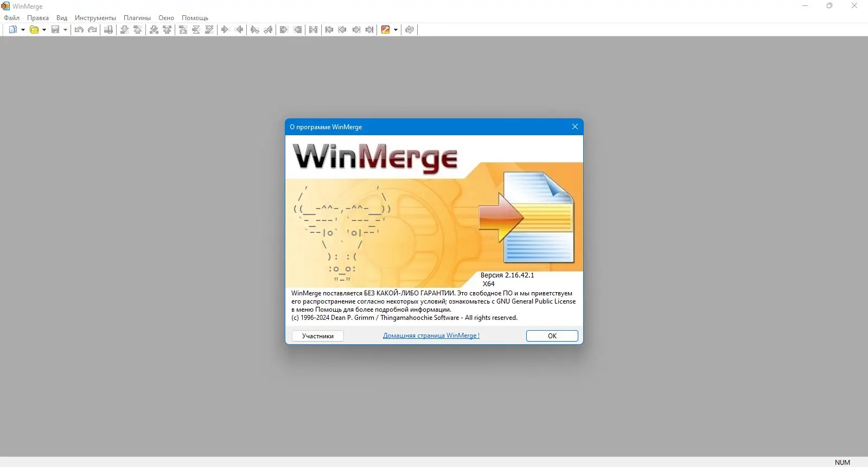Viewport: 868px width, 467px height.
Task: Click the Refresh toolbar icon
Action: (410, 30)
